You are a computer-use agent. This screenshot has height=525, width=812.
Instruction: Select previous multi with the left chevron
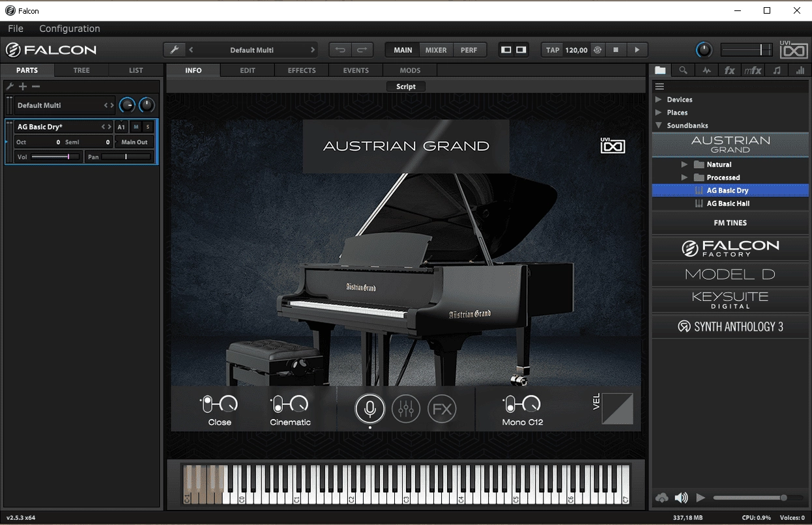tap(191, 50)
